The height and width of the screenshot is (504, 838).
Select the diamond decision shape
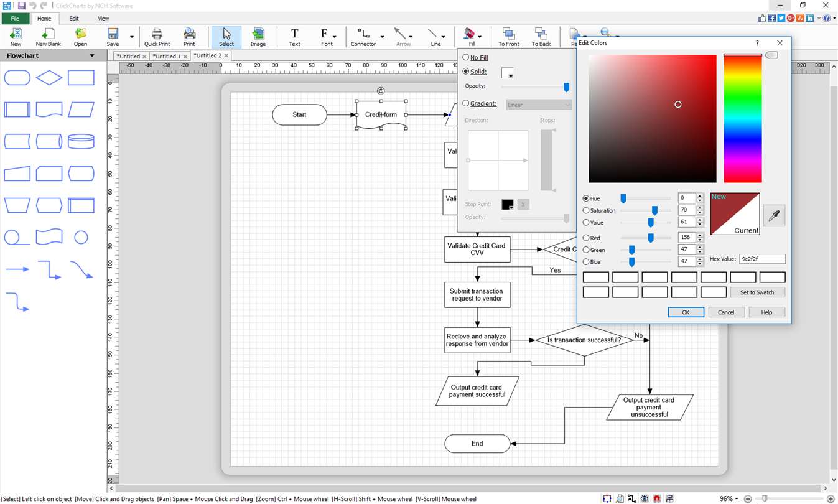pos(49,78)
